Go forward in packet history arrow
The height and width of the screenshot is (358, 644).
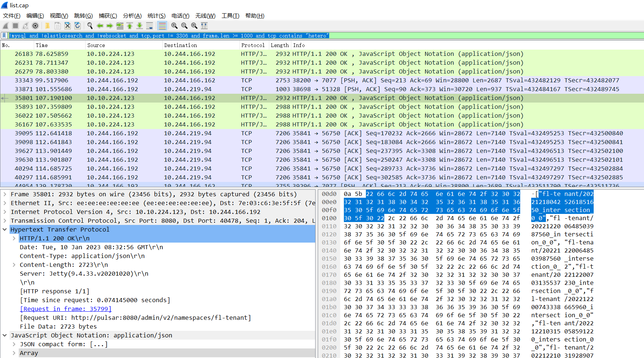(110, 26)
